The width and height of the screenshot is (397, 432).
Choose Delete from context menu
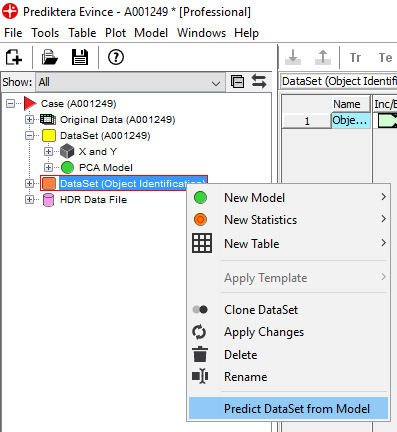[x=289, y=355]
